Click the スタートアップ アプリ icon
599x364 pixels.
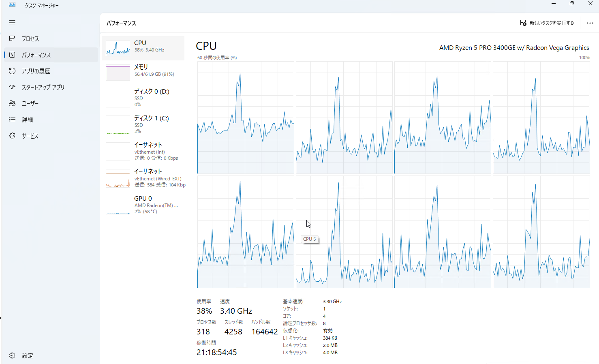(12, 87)
